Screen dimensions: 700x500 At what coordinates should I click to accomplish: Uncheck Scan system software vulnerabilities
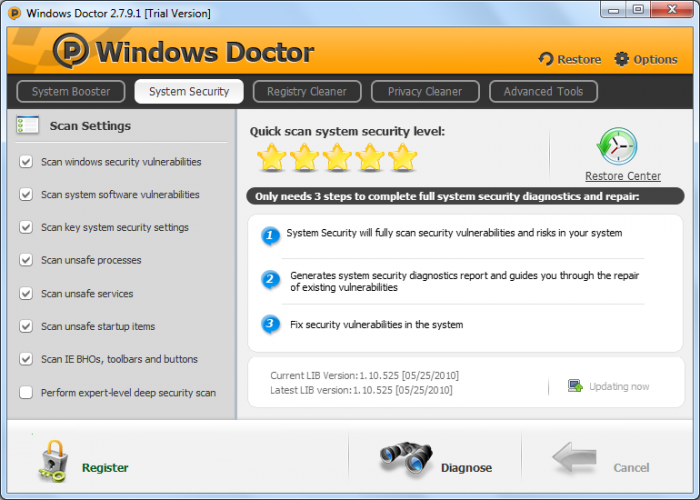pyautogui.click(x=26, y=194)
